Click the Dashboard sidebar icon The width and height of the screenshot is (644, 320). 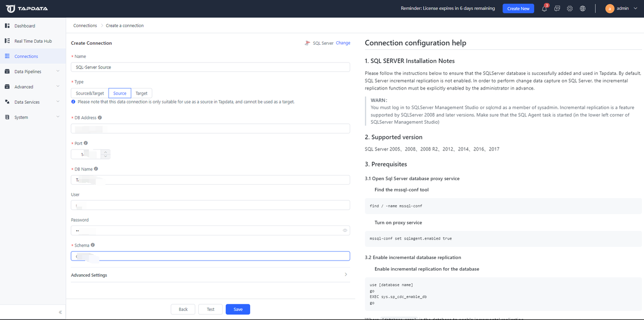[7, 26]
